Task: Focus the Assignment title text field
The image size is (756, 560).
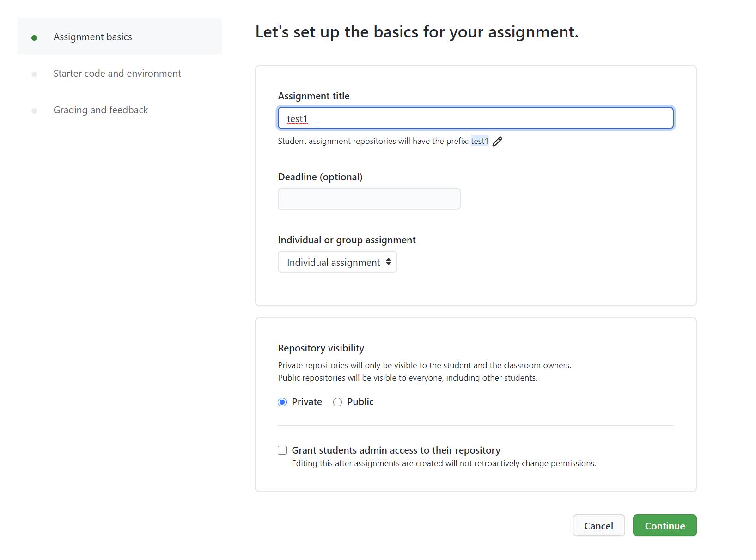Action: point(476,118)
